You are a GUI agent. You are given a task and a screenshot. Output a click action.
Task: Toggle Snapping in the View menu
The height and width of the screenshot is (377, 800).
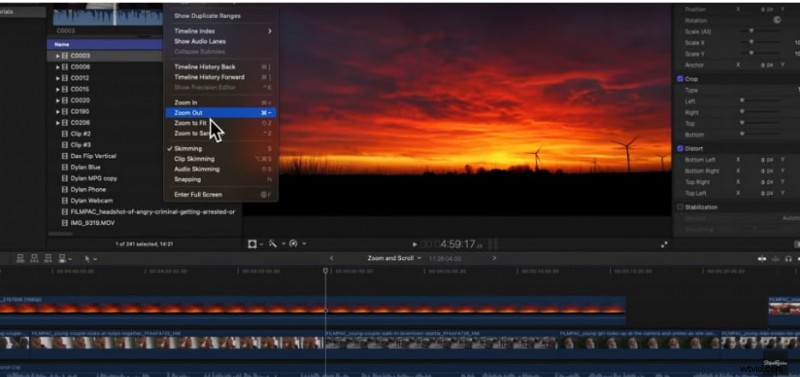[220, 179]
